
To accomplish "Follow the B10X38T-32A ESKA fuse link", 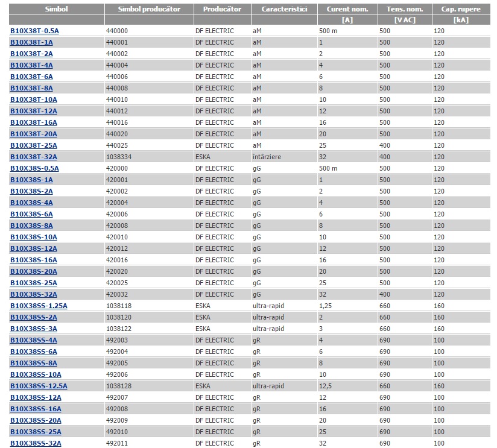I will pyautogui.click(x=34, y=157).
